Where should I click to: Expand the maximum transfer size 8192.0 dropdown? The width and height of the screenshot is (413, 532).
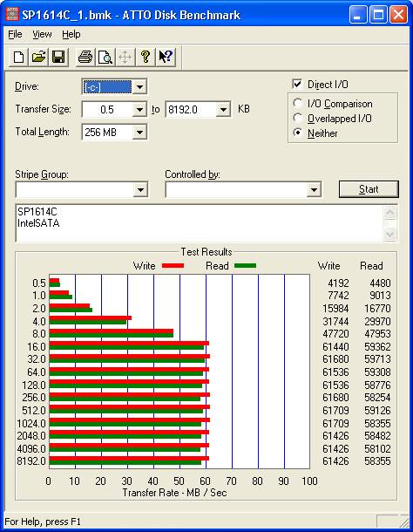[223, 110]
